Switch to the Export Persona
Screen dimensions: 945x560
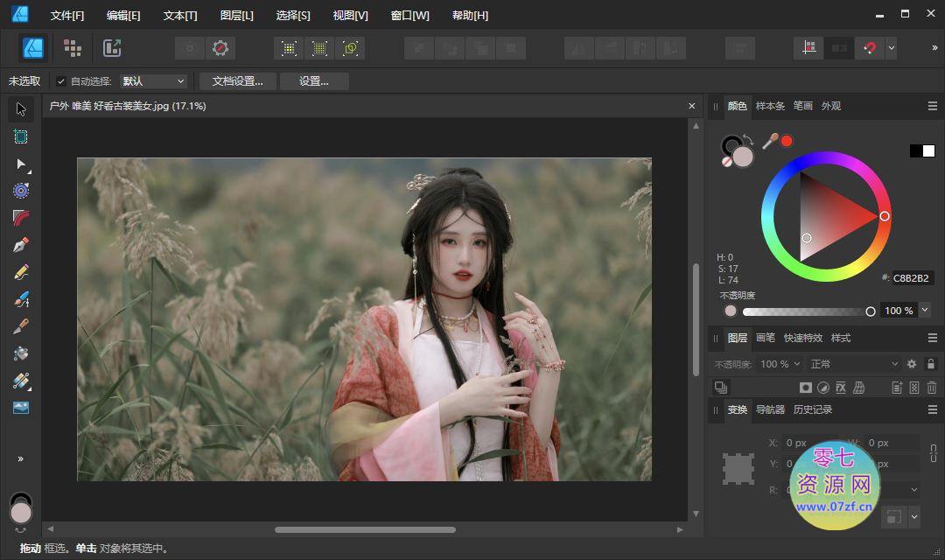(x=112, y=48)
